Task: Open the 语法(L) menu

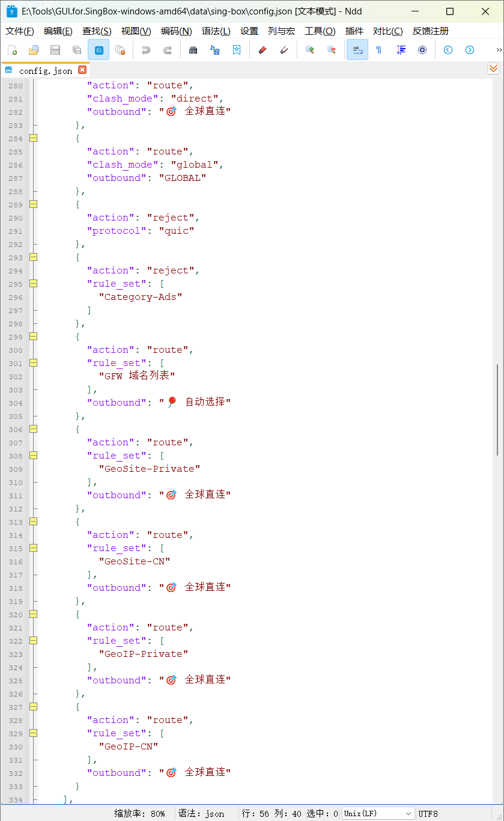Action: 216,31
